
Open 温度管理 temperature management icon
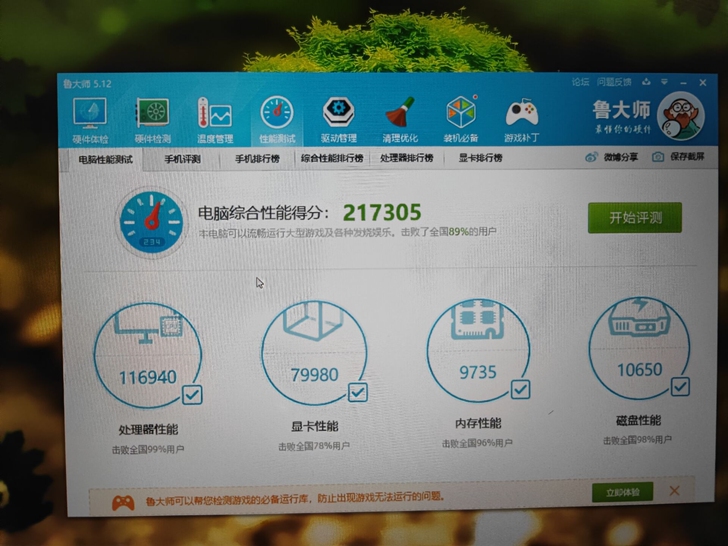[x=214, y=112]
